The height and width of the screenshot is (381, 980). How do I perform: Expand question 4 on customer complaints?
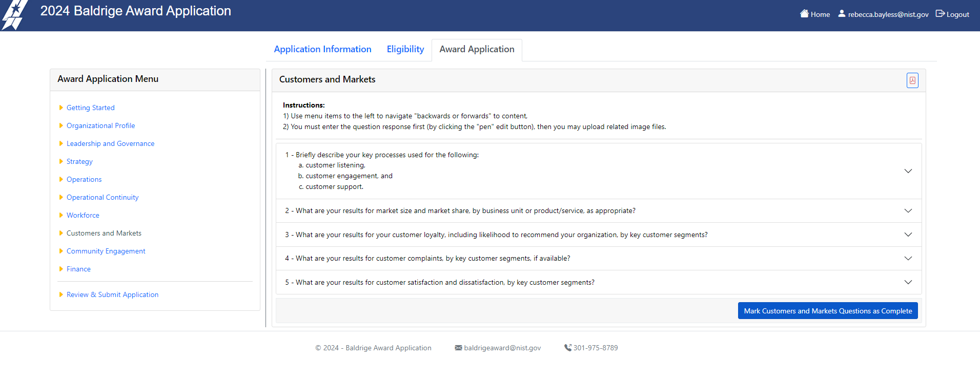pyautogui.click(x=908, y=259)
